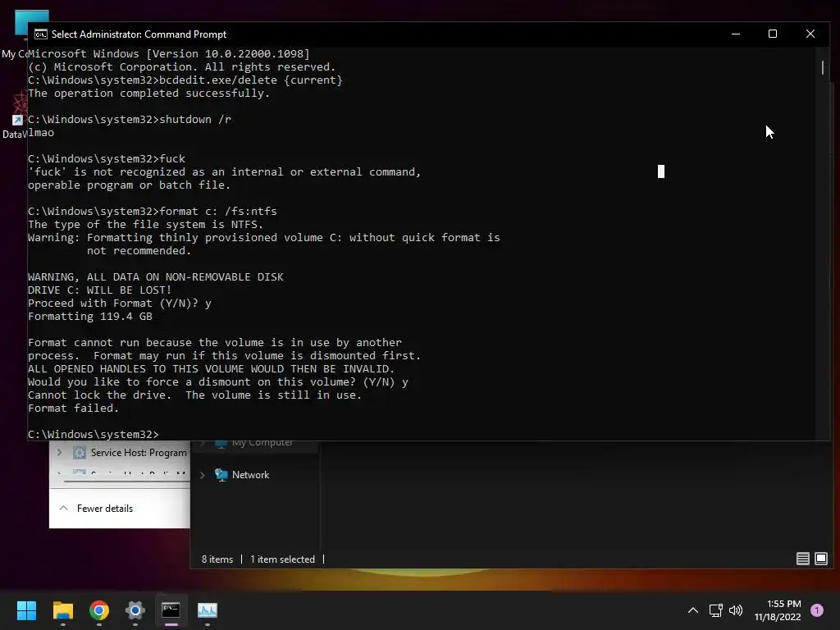Minimize the Command Prompt window

(x=736, y=34)
